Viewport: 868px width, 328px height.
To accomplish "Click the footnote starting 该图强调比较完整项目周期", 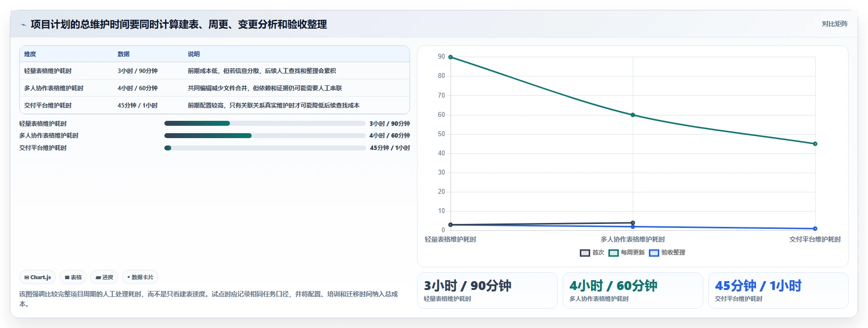I will tap(208, 299).
